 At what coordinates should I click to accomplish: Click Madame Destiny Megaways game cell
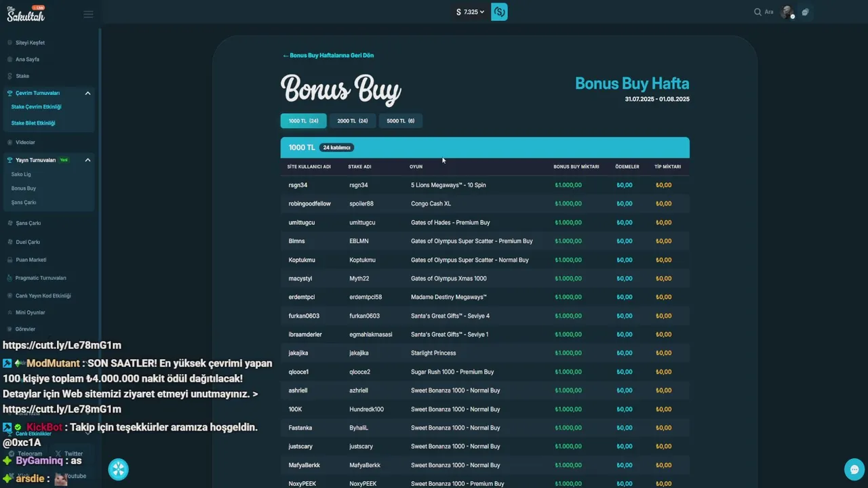tap(449, 297)
